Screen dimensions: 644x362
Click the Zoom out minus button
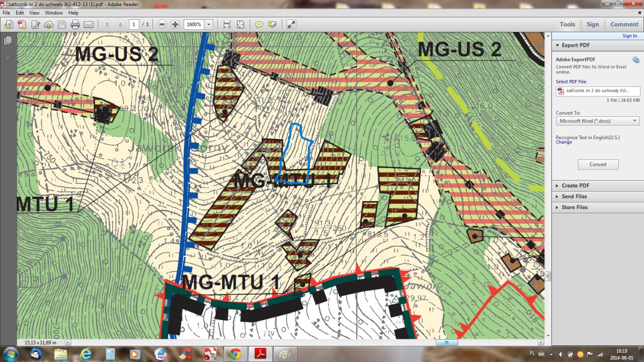(162, 24)
